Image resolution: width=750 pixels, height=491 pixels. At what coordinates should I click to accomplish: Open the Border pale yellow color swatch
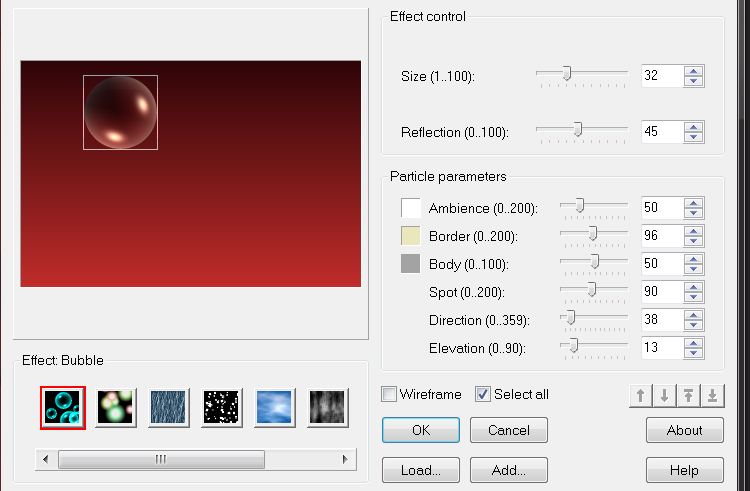[x=410, y=236]
